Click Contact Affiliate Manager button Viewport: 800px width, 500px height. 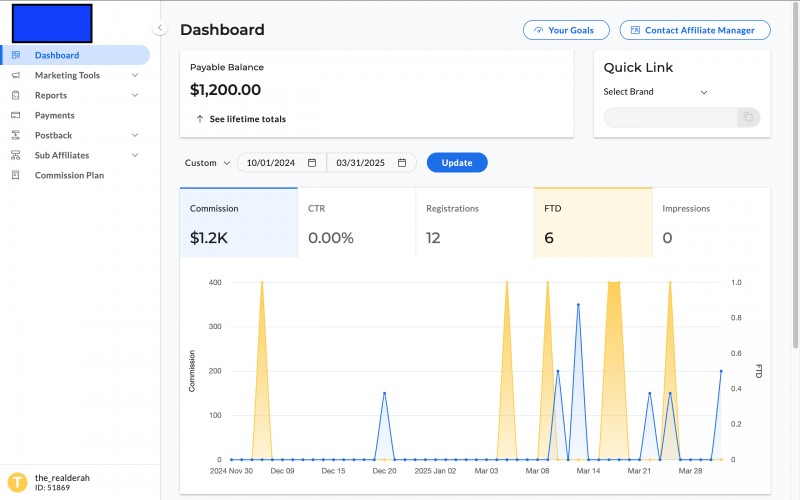tap(695, 30)
